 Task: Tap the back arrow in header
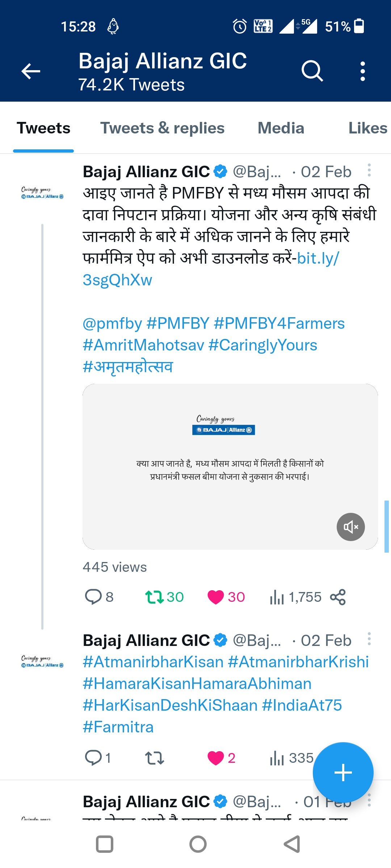click(x=31, y=71)
